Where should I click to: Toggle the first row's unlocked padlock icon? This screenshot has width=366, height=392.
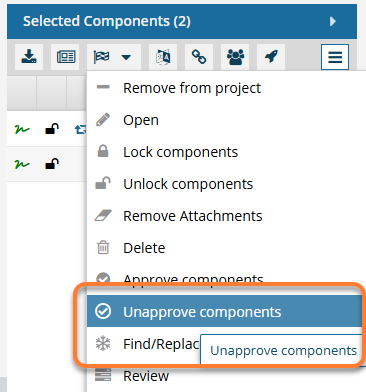point(52,129)
